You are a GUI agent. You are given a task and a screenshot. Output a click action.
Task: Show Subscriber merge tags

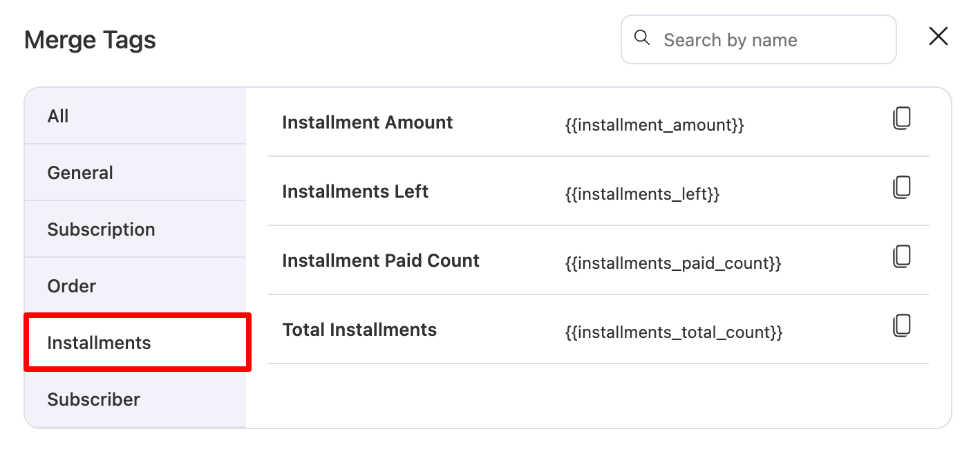coord(93,399)
